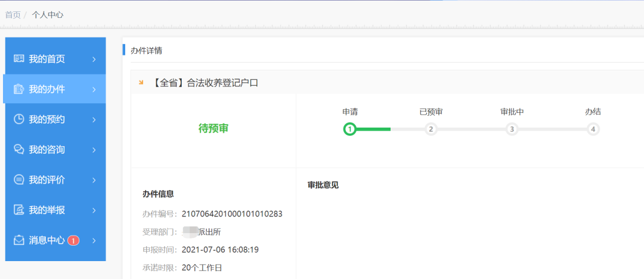
Task: Open 我的举报 menu item
Action: (55, 210)
